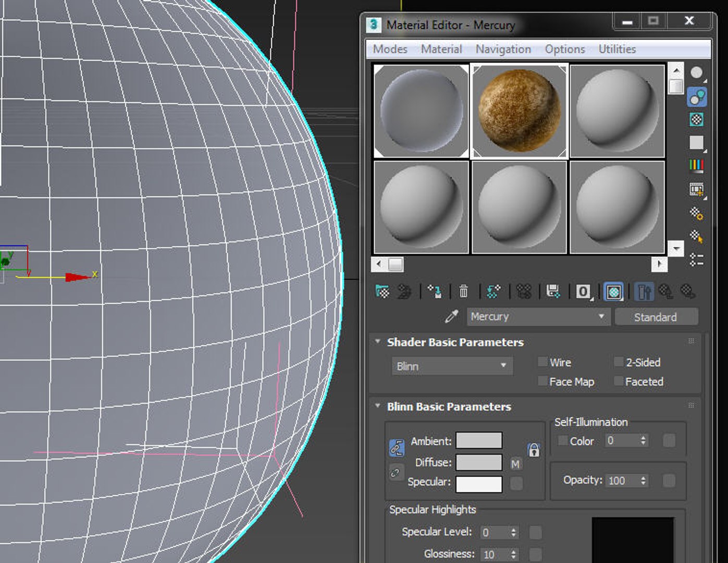Click the Specular color map button

click(516, 484)
